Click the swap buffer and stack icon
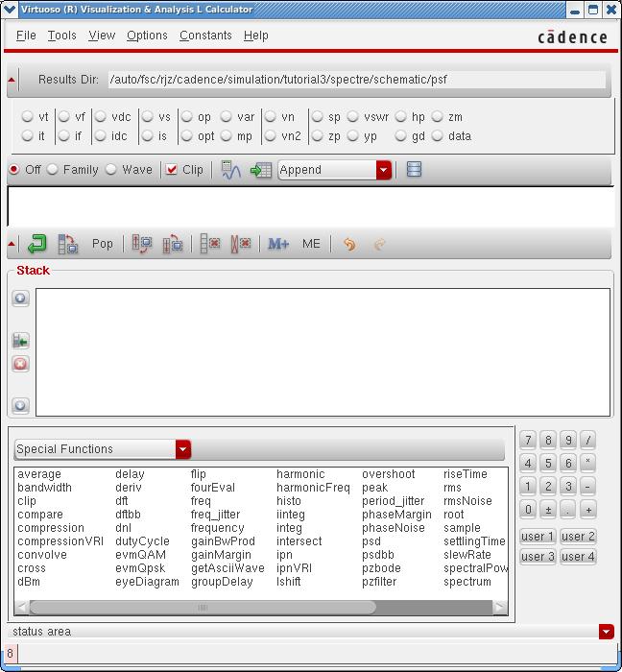This screenshot has height=672, width=622. coord(142,244)
